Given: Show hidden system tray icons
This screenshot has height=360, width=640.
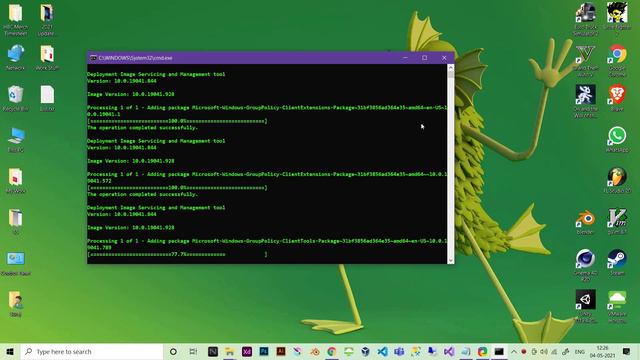Looking at the screenshot, I should [514, 351].
